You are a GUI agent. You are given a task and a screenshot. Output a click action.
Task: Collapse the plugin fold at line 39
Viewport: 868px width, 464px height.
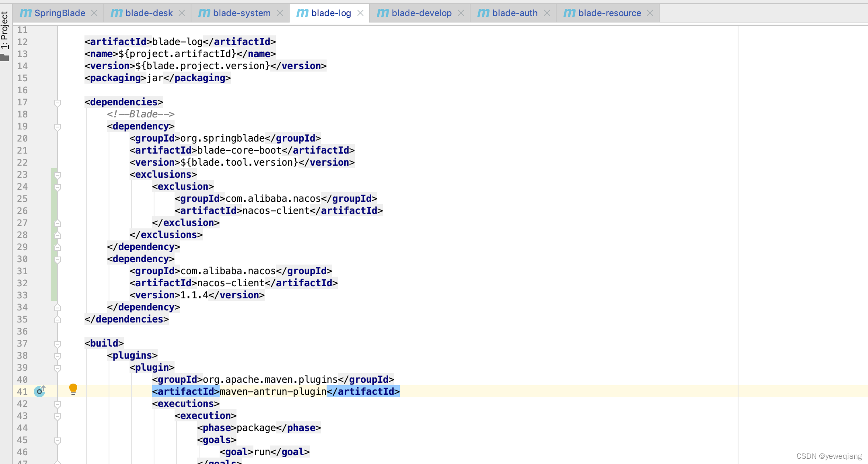[58, 368]
